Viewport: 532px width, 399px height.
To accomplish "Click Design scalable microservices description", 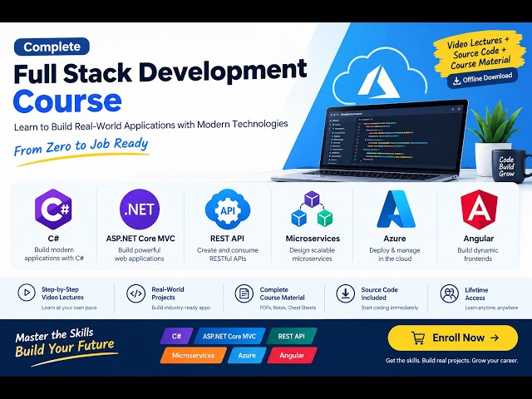I will 313,254.
